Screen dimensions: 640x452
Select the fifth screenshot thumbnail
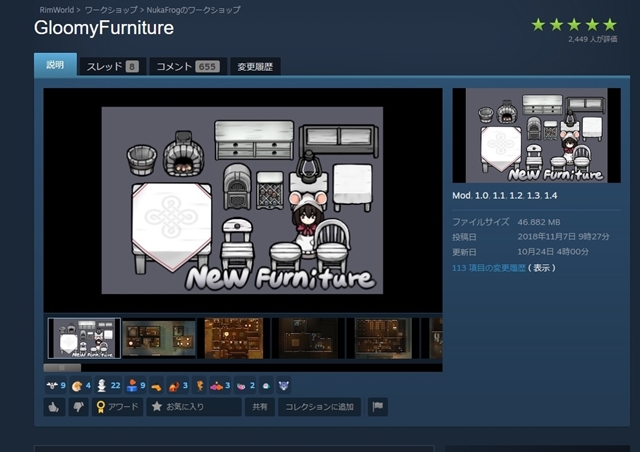pos(383,338)
